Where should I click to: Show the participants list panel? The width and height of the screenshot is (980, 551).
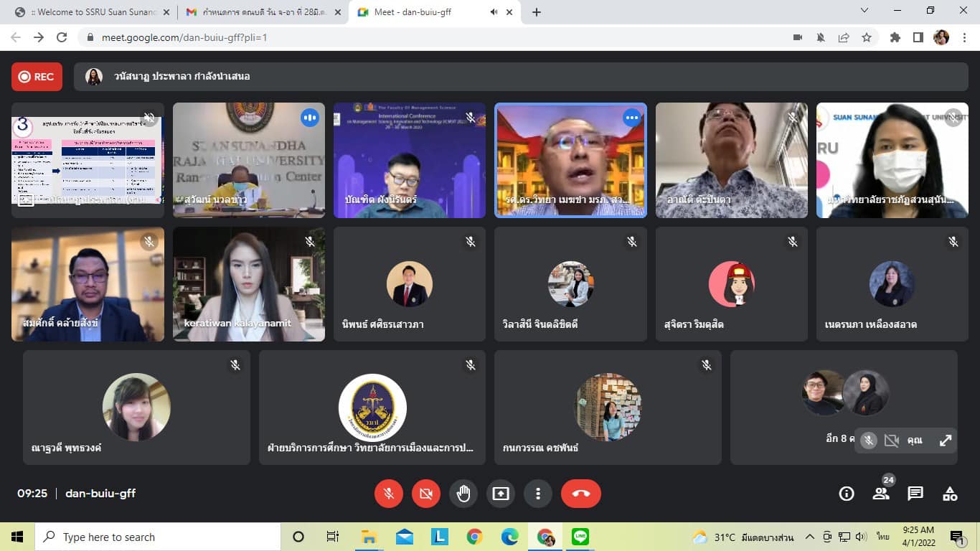(881, 494)
